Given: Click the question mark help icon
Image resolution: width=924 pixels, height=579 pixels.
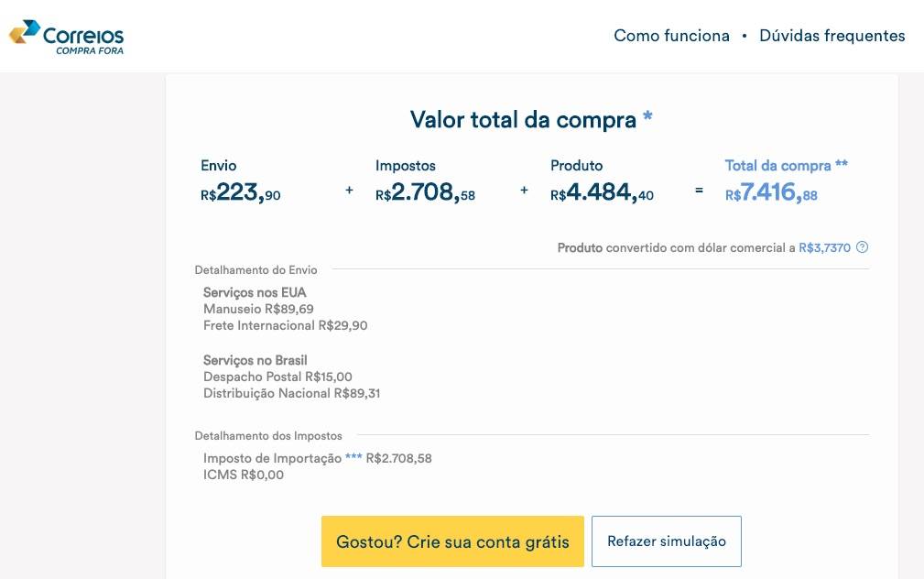Looking at the screenshot, I should click(x=862, y=247).
